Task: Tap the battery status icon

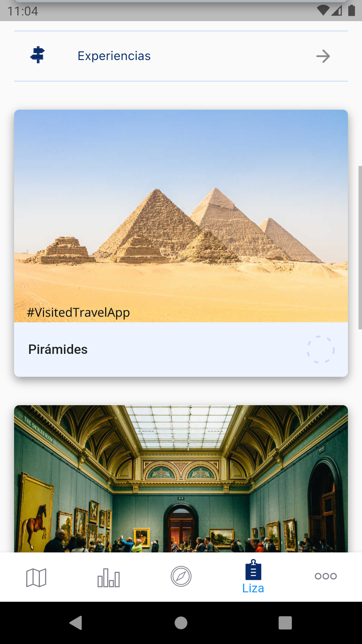Action: pos(352,10)
